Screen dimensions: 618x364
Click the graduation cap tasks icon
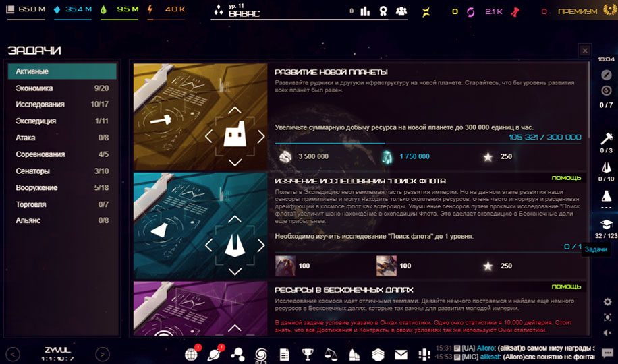607,224
